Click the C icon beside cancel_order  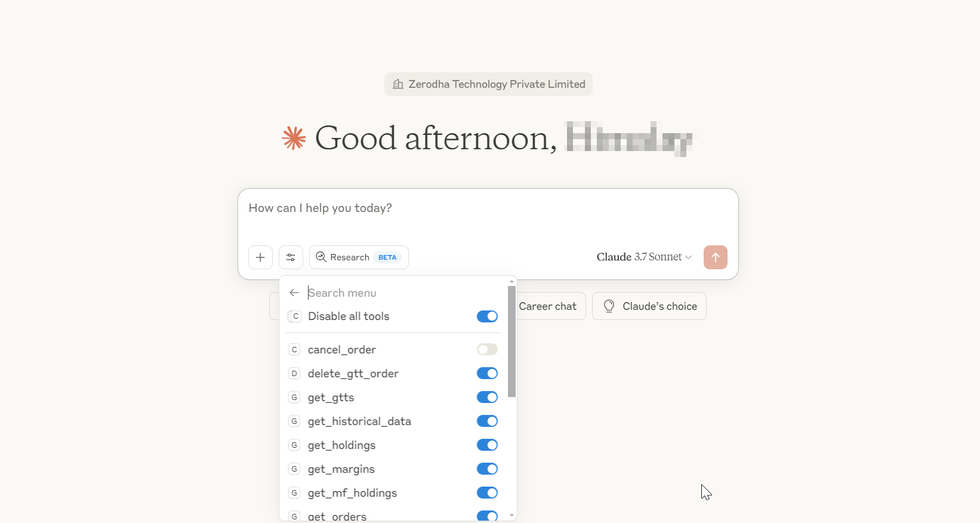point(294,349)
